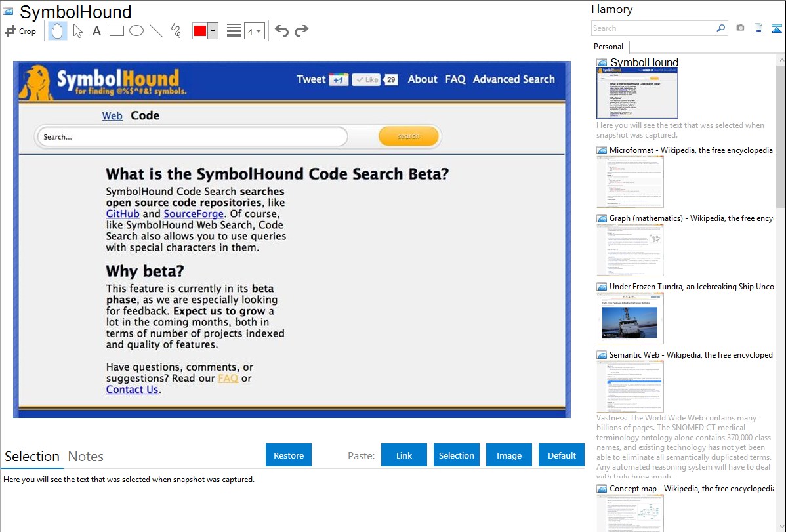
Task: Click the SymbolHound app icon in header
Action: 8,11
